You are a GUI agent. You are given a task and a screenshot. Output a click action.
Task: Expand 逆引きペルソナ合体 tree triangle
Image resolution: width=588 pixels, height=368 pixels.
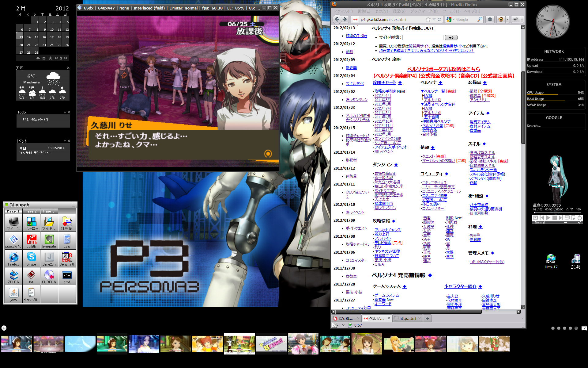click(x=422, y=104)
